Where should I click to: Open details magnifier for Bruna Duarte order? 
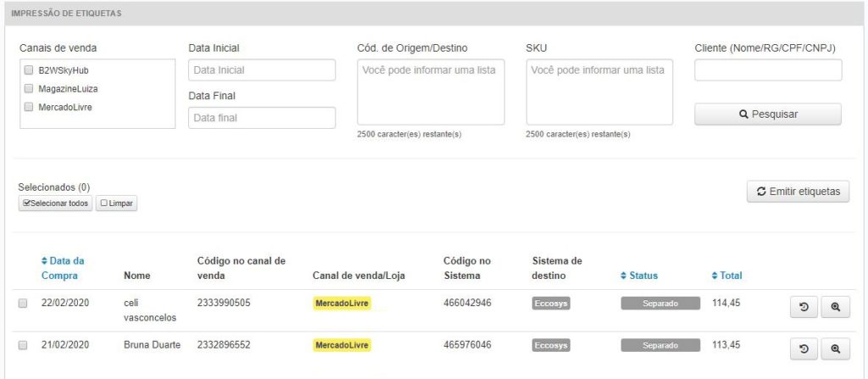coord(835,348)
